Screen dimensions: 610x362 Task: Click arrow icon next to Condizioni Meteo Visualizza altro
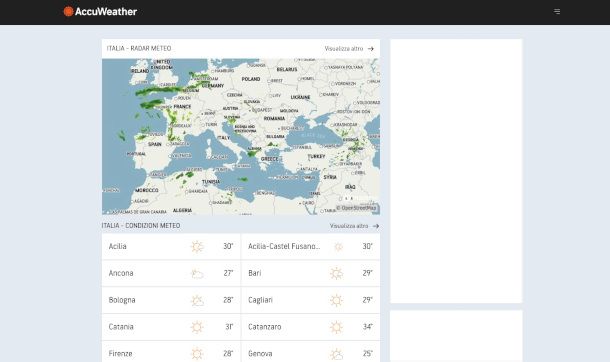tap(376, 226)
